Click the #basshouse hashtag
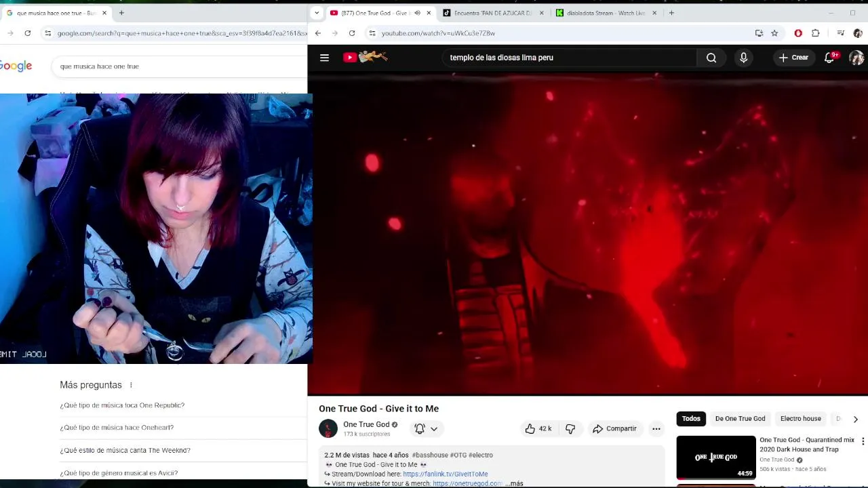This screenshot has height=488, width=868. coord(431,455)
